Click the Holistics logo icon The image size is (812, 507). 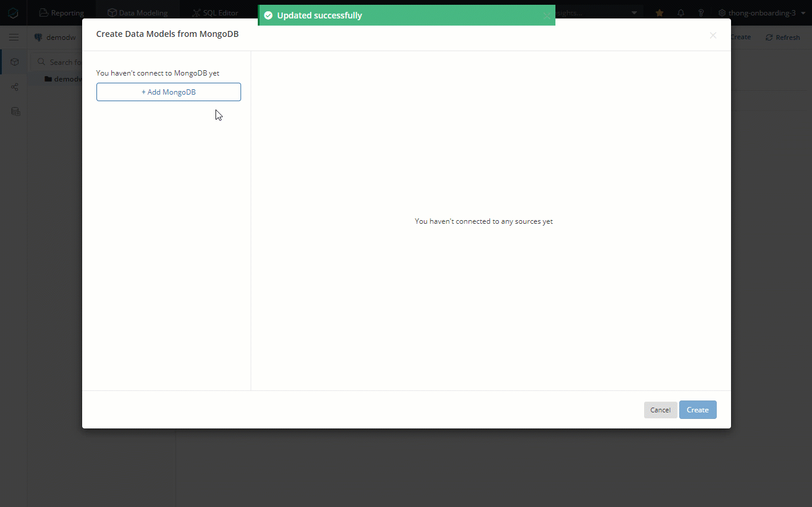click(13, 12)
